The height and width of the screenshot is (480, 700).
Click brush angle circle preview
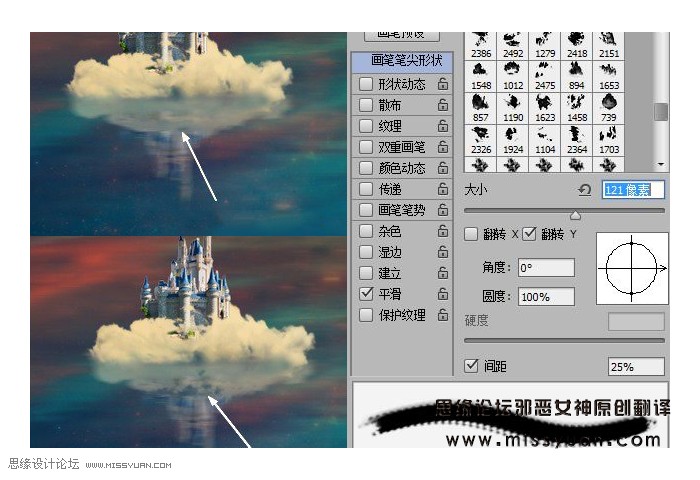(632, 268)
